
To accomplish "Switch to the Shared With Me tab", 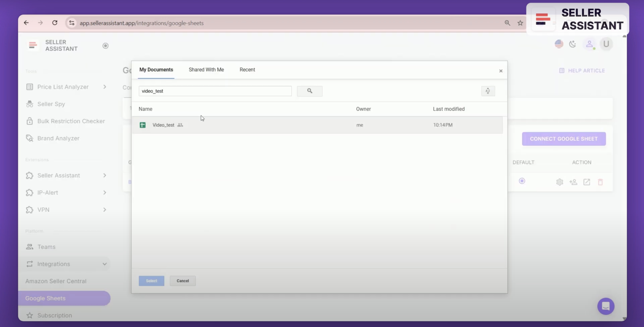I will (206, 69).
